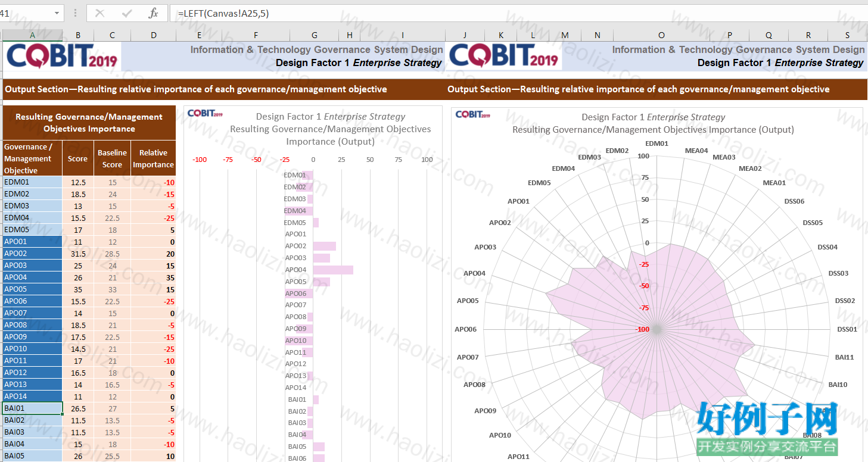Click the small COBIT logo in radar chart

point(473,114)
